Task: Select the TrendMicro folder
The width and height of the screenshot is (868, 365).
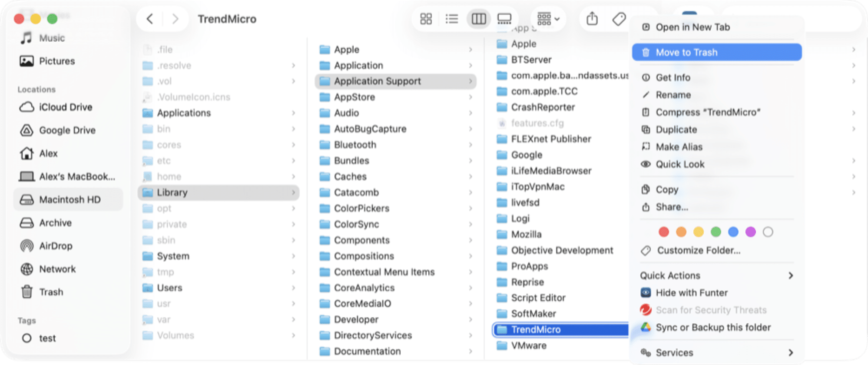Action: point(561,330)
